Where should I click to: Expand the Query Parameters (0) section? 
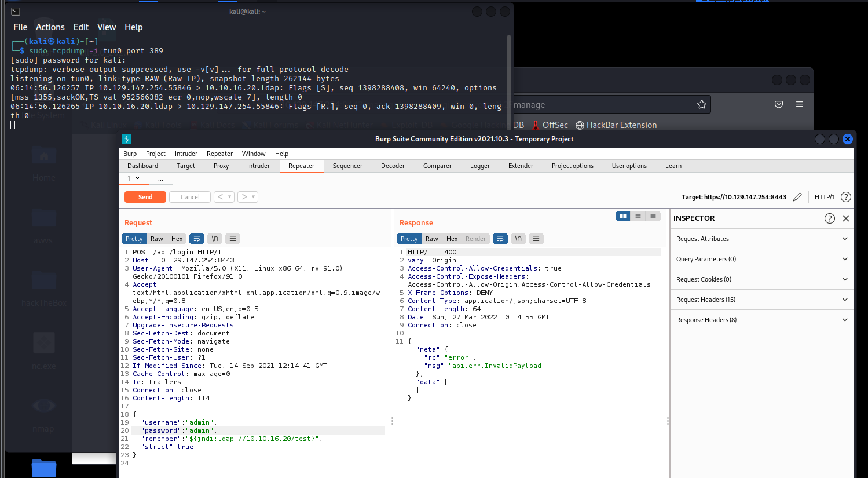(762, 259)
